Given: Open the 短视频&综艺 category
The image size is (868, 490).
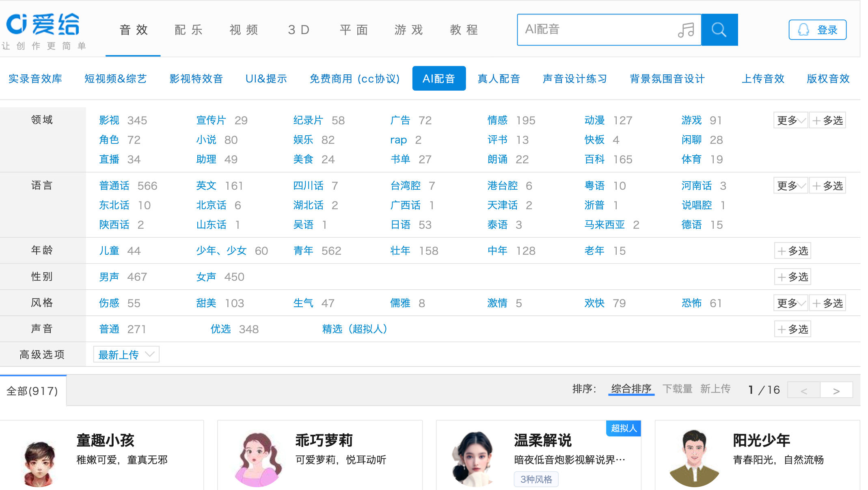Looking at the screenshot, I should click(x=116, y=78).
